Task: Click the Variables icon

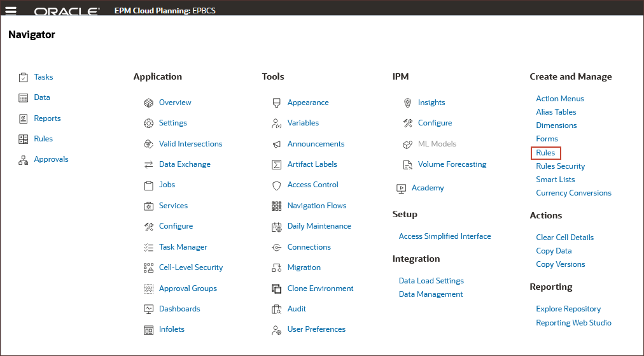Action: click(277, 124)
